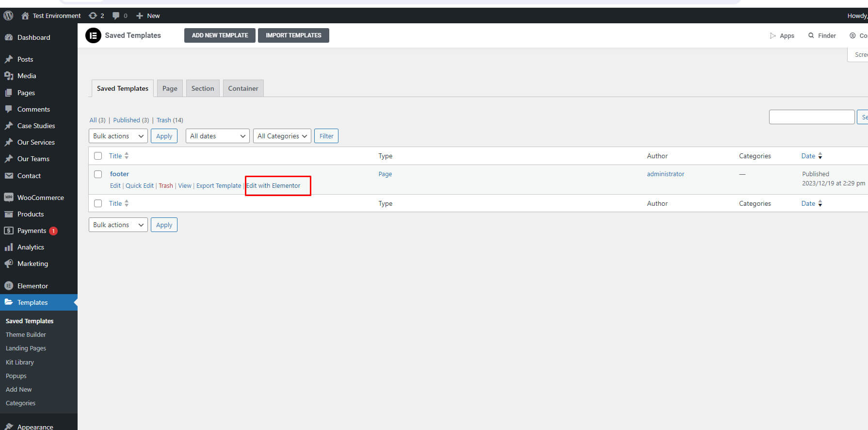Sort by Title in table footer row
This screenshot has width=868, height=430.
tap(119, 203)
